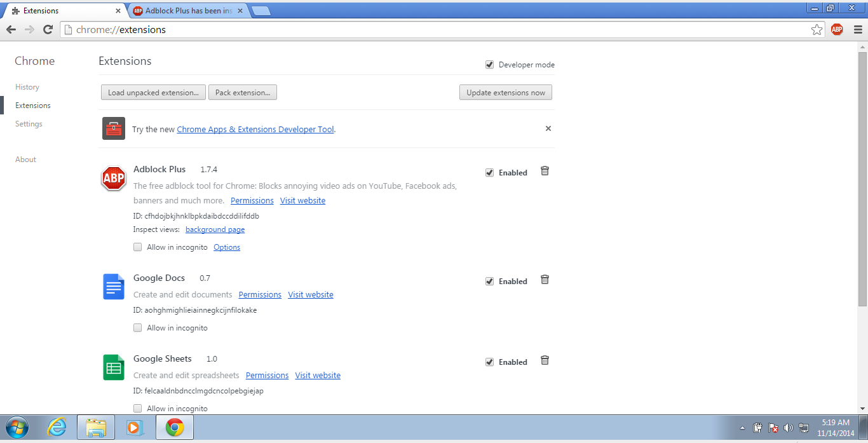The width and height of the screenshot is (868, 443).
Task: Disable Google Sheets via Enabled checkbox
Action: tap(489, 362)
